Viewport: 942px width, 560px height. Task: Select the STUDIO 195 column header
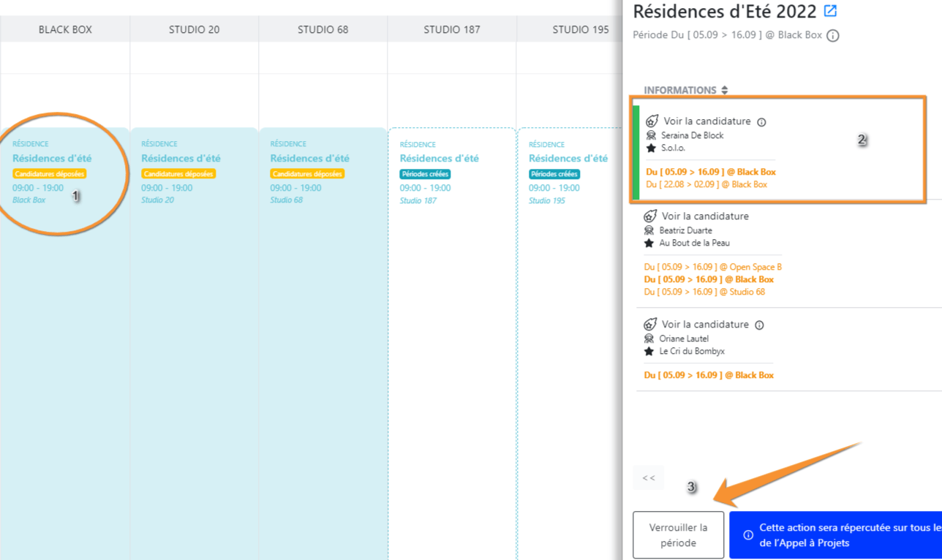point(581,29)
